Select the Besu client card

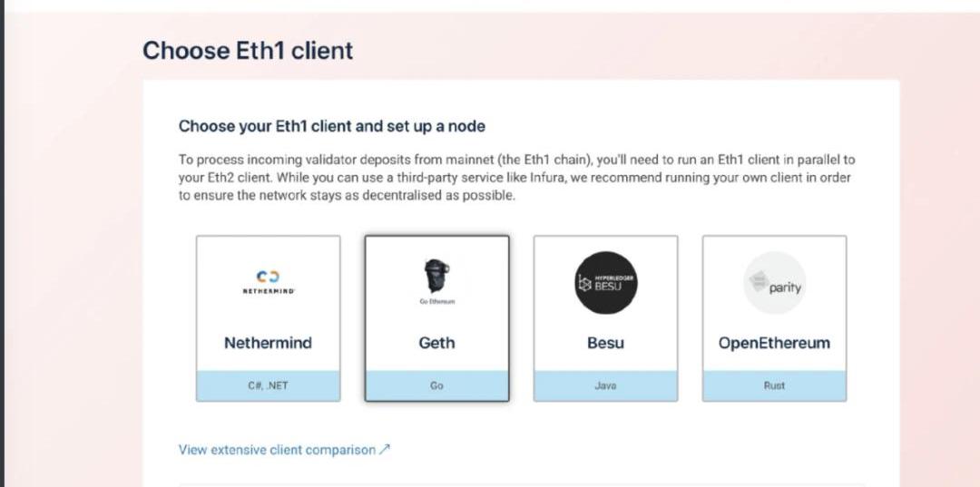point(605,318)
